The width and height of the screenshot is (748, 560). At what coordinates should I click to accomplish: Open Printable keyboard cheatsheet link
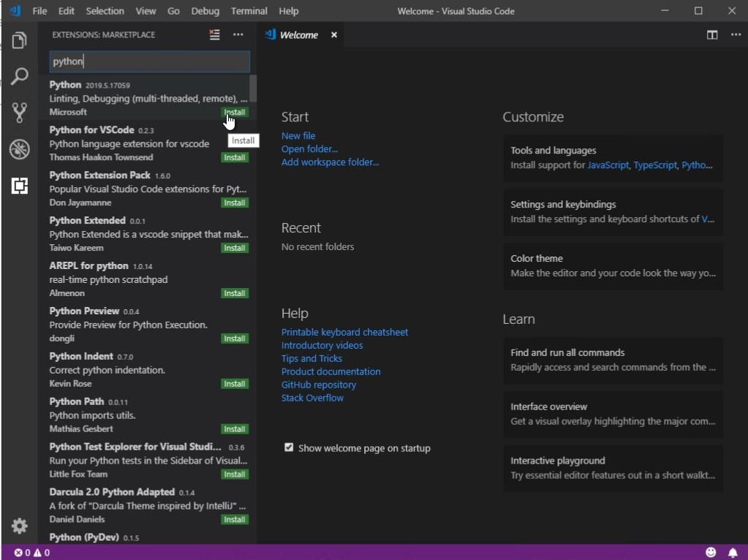(344, 332)
